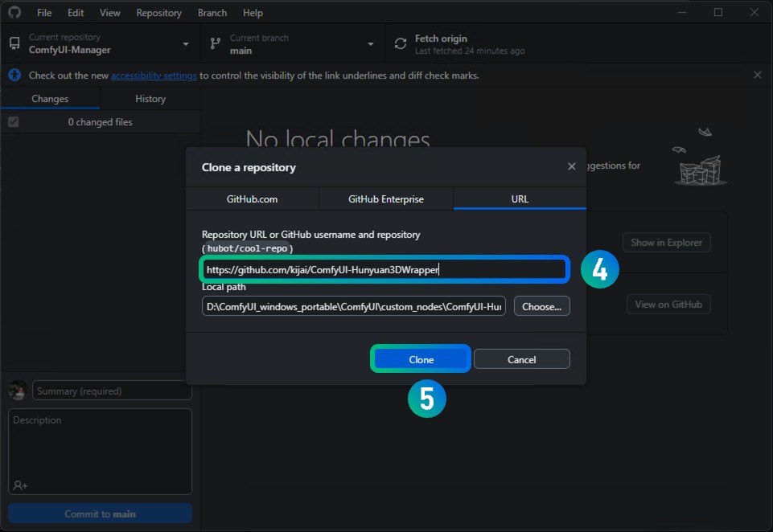Close the GitHub Desktop window
The image size is (773, 532).
pyautogui.click(x=754, y=12)
